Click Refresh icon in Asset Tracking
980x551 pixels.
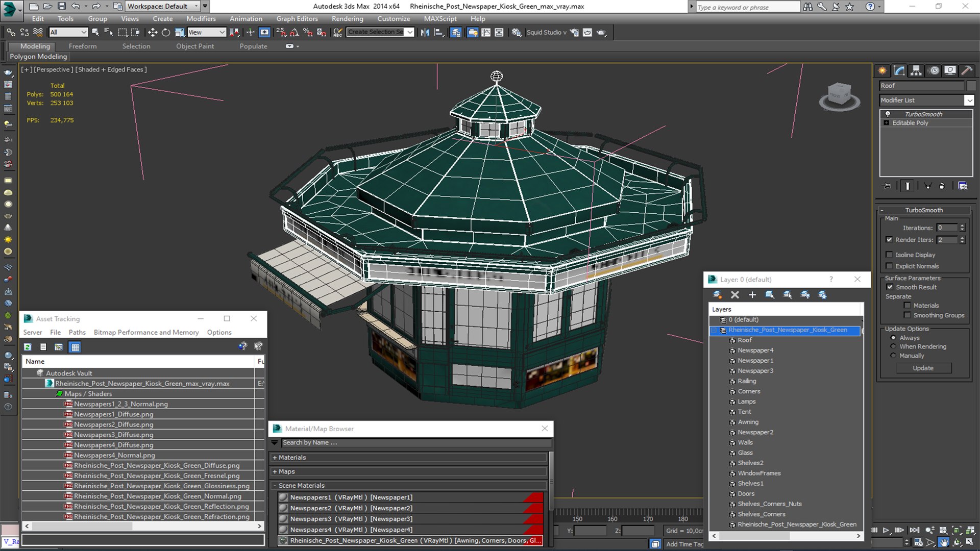[x=28, y=347]
